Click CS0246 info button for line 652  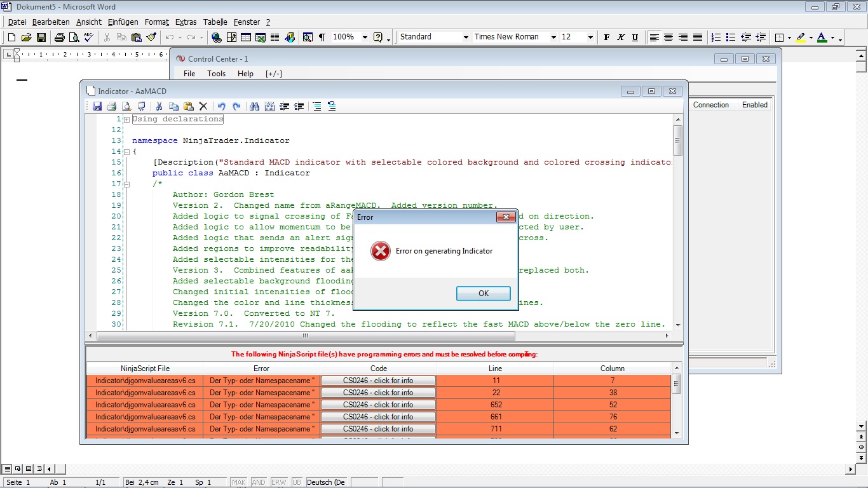tap(378, 405)
